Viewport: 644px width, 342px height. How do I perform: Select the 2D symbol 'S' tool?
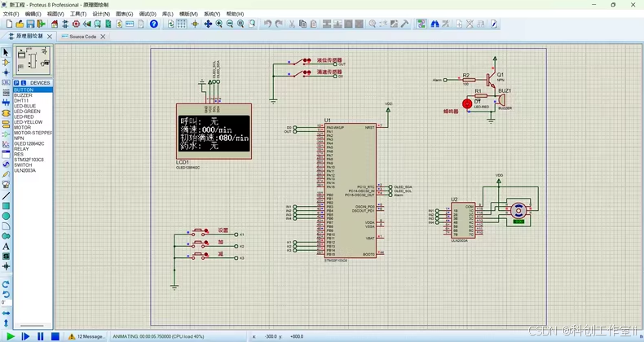pos(6,256)
